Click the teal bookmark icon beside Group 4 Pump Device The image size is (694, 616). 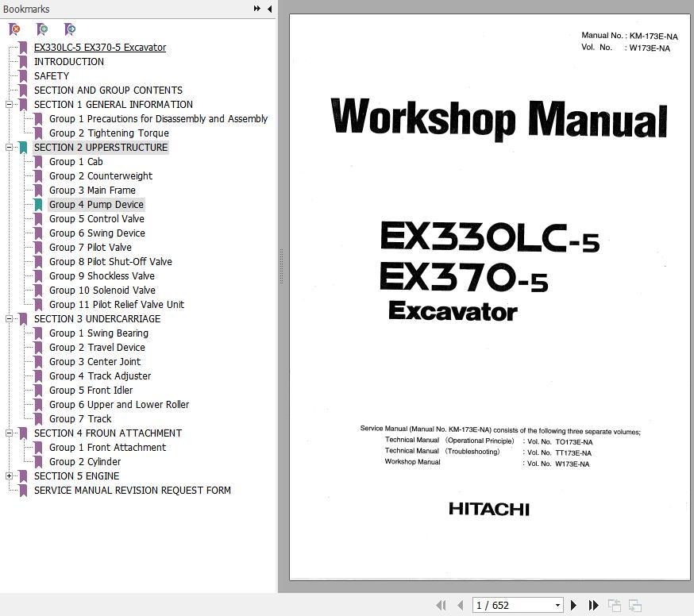click(x=38, y=205)
